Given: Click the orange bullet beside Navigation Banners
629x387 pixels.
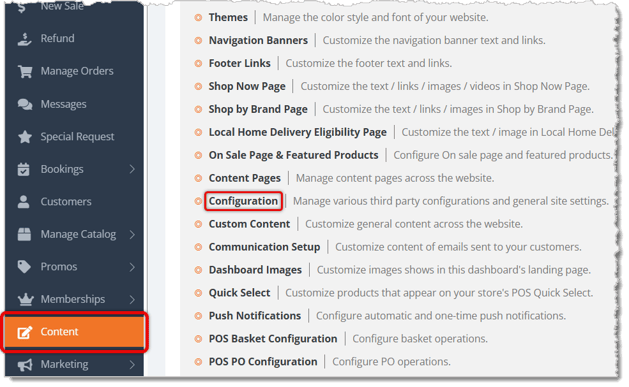Looking at the screenshot, I should tap(198, 41).
